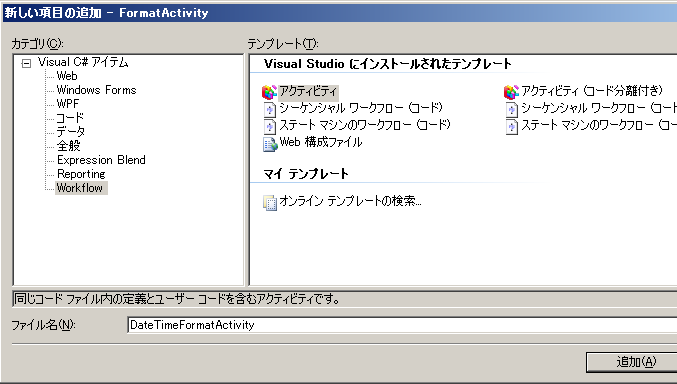Image resolution: width=677 pixels, height=384 pixels.
Task: Click シーケンシャル ワークフロー (コード) document icon
Action: [x=269, y=109]
